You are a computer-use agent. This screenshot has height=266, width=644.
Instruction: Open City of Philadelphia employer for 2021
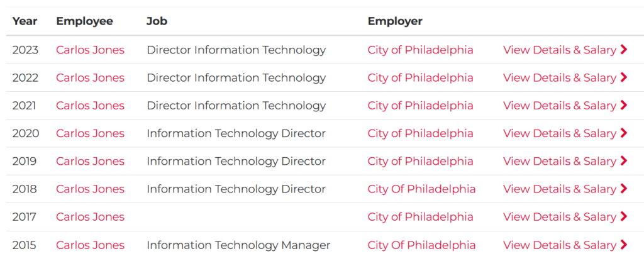point(420,106)
